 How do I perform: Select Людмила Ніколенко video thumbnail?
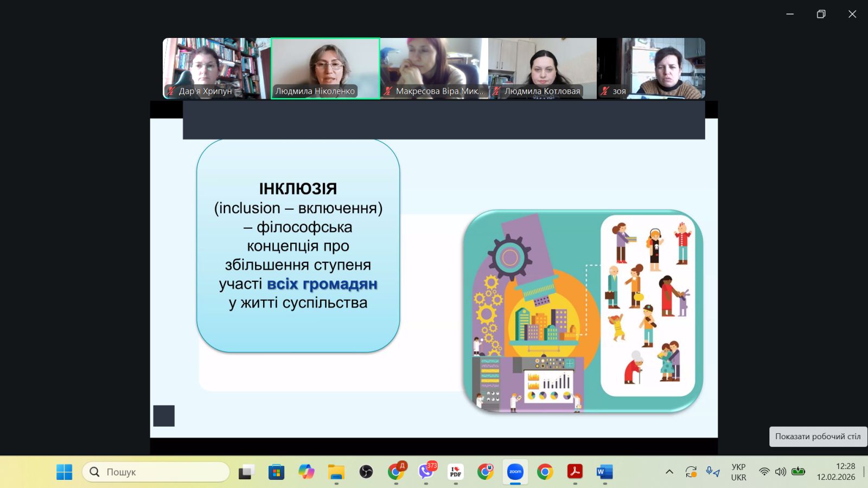coord(325,68)
